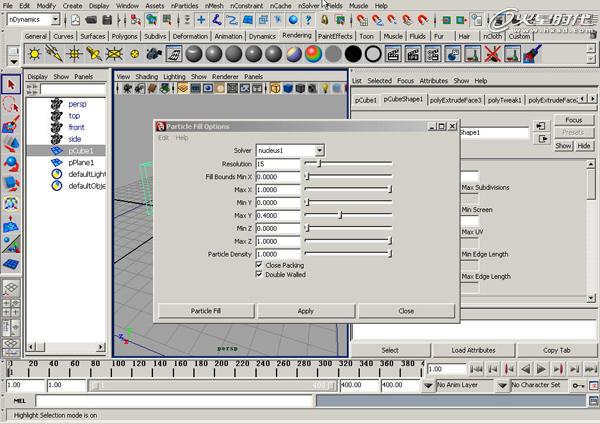600x424 pixels.
Task: Select the Rotate tool sphere icon
Action: [x=11, y=163]
